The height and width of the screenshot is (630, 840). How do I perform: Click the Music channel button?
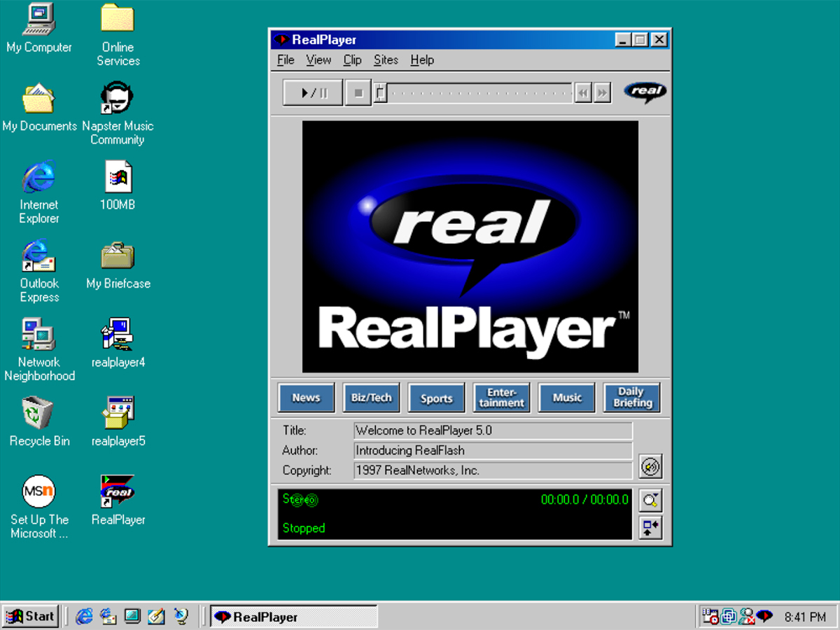566,398
